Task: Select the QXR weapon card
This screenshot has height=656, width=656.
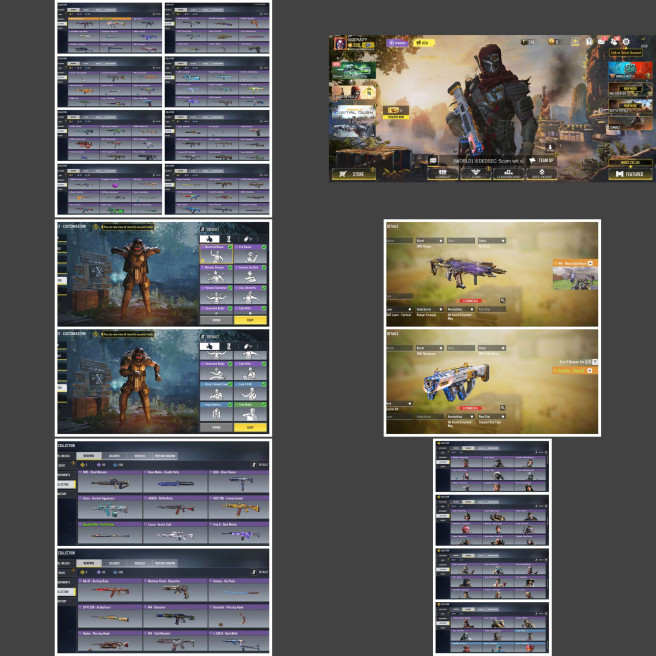Action: (238, 481)
